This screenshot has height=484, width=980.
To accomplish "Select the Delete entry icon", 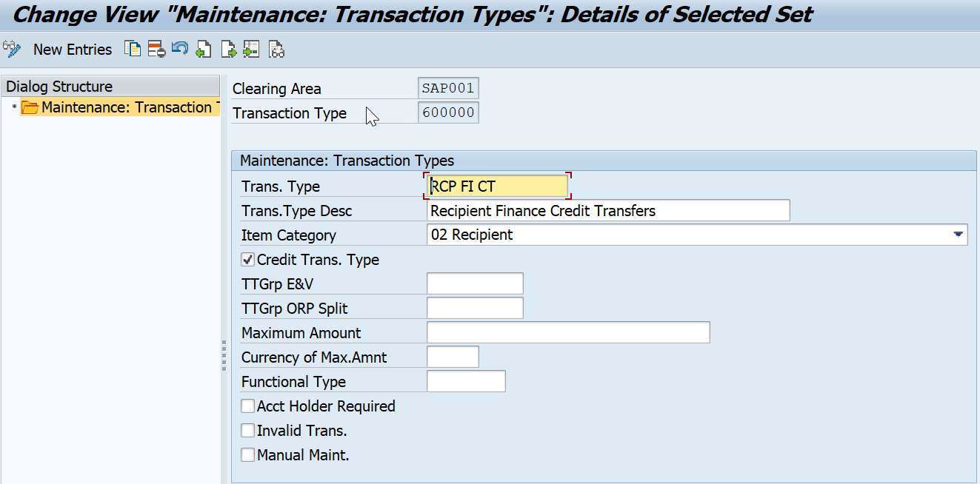I will click(156, 49).
